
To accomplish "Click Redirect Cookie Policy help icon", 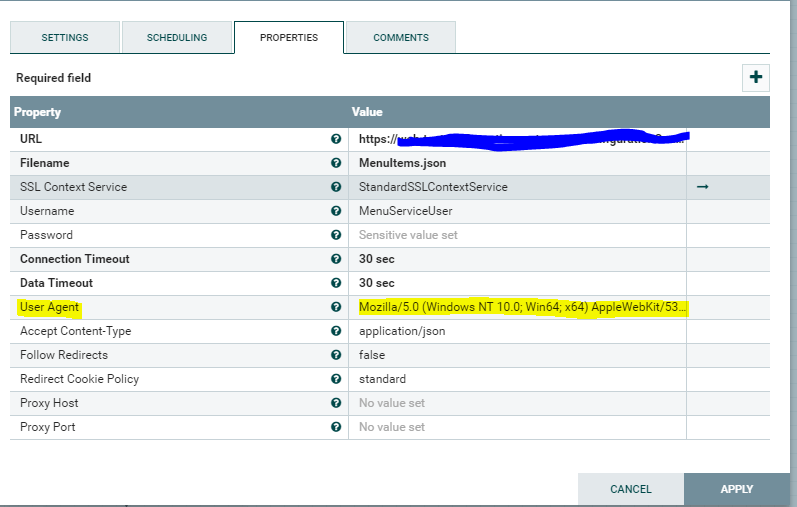I will 336,379.
